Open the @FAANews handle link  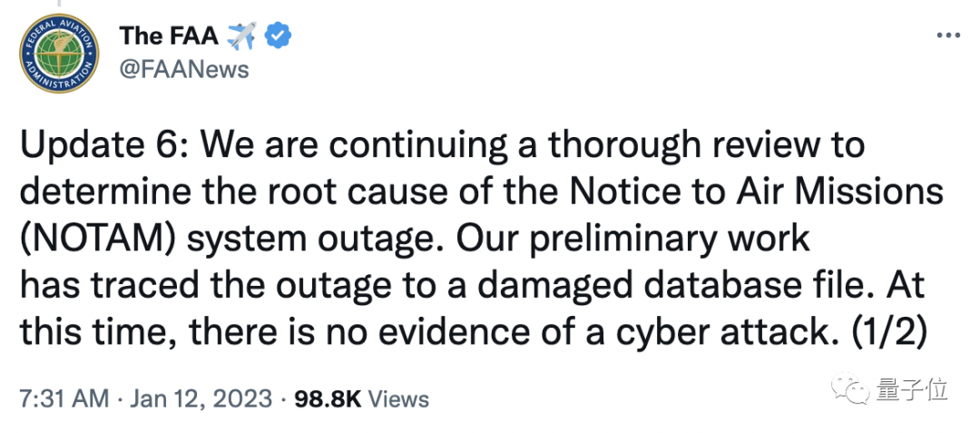tap(184, 69)
